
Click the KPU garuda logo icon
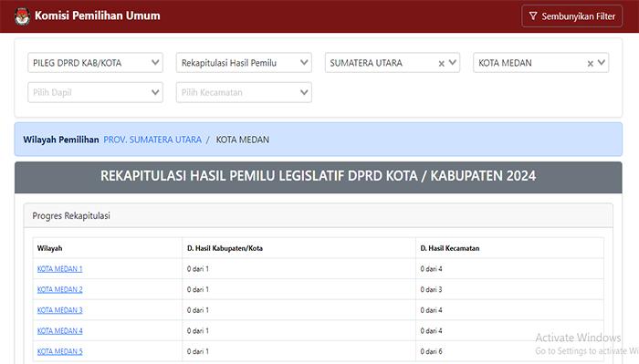(x=22, y=16)
